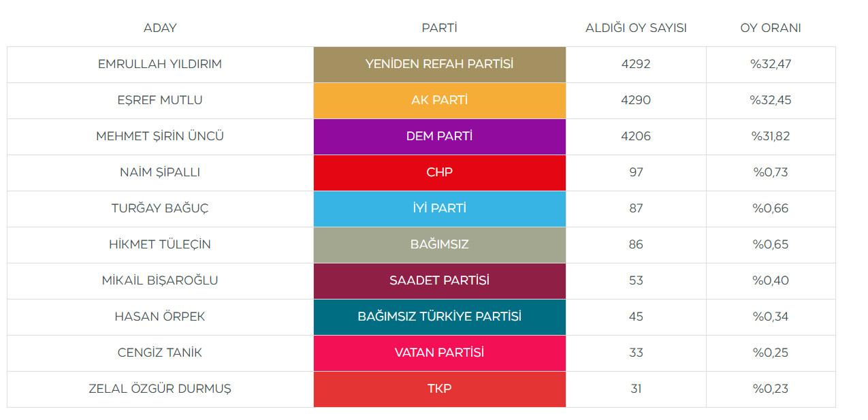Select candidate name EMRULLAH YILDIRIM
Screen dimensions: 868x420
click(160, 64)
